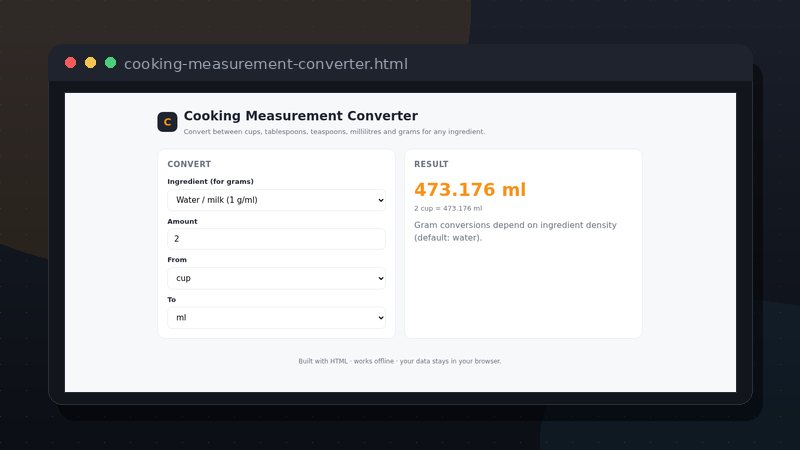
Task: Click the green maximize window button
Action: click(110, 63)
